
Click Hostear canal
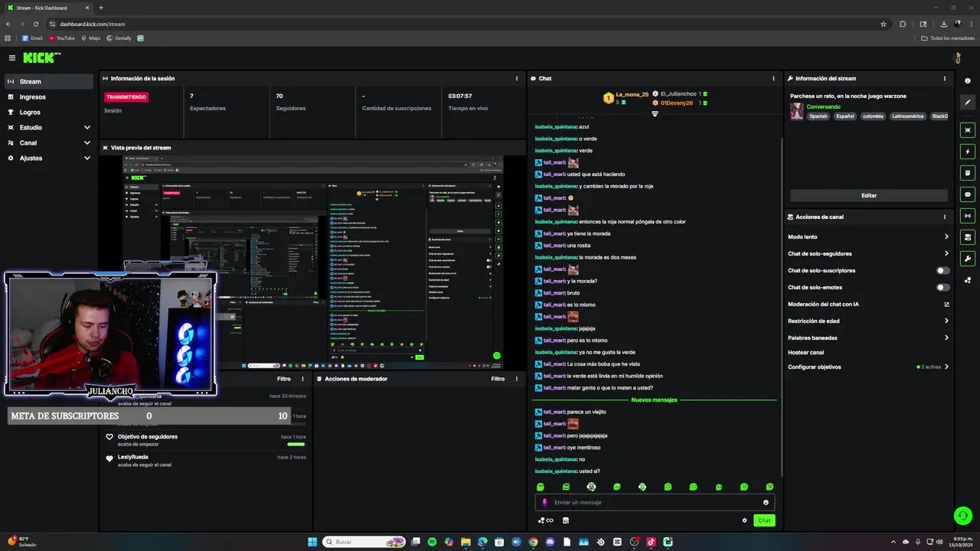coord(805,352)
